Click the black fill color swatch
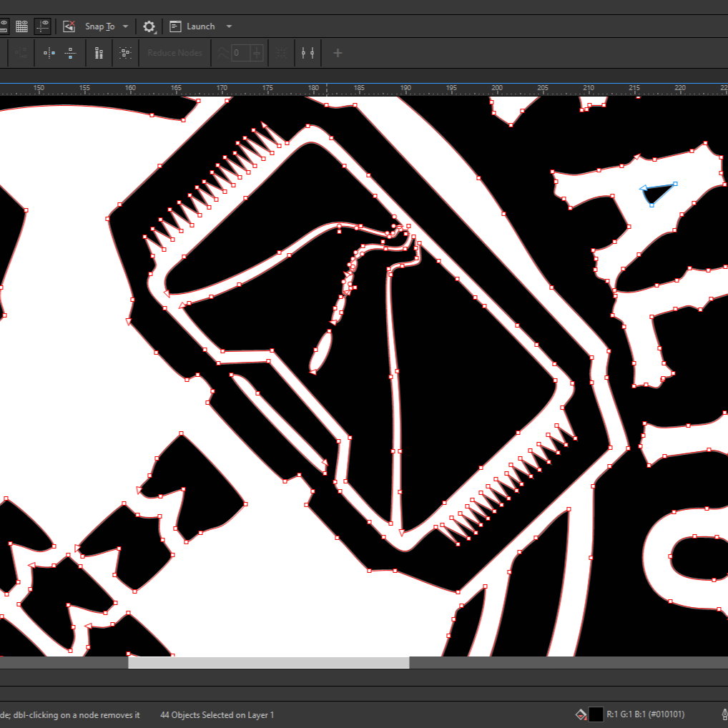This screenshot has width=728, height=728. coord(596,714)
